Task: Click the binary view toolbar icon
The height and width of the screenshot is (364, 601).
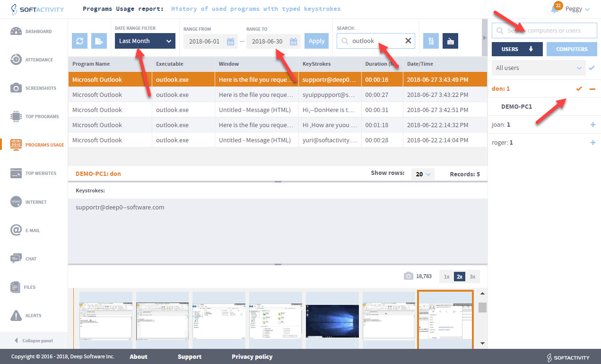Action: (x=431, y=41)
